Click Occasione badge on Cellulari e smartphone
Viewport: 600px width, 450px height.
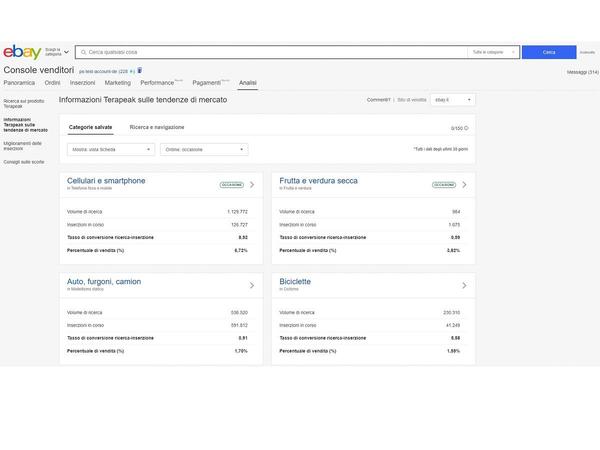click(232, 185)
